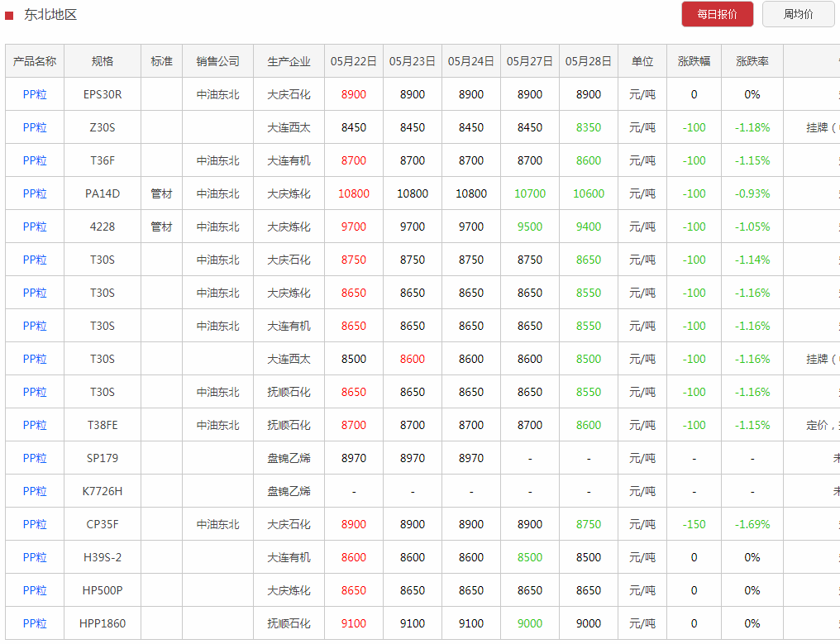Click the red 8600 price under 05月23日
Image resolution: width=840 pixels, height=644 pixels.
(412, 359)
